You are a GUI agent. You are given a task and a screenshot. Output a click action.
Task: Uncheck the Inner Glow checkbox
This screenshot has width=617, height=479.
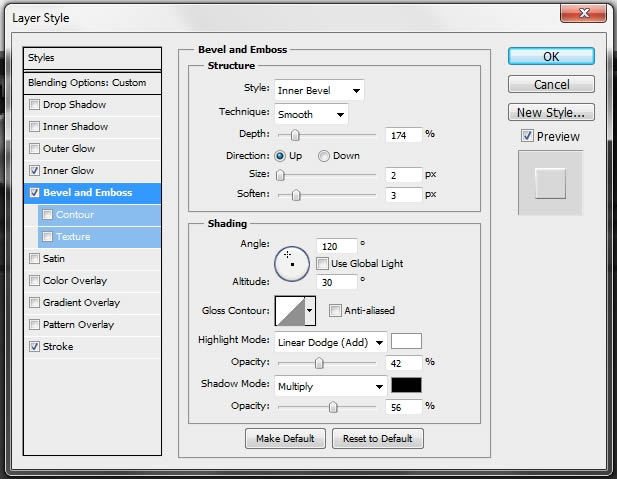click(35, 171)
